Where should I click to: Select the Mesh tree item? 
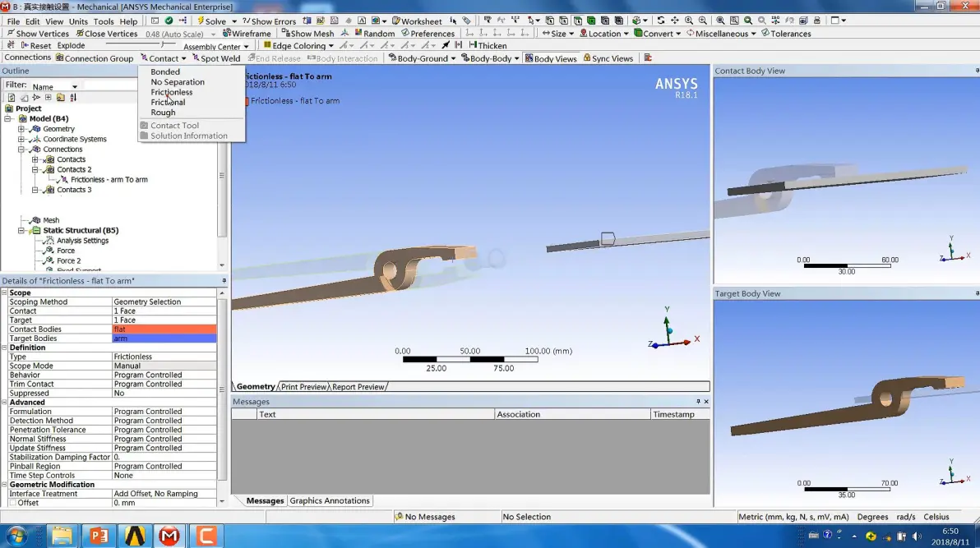point(51,220)
